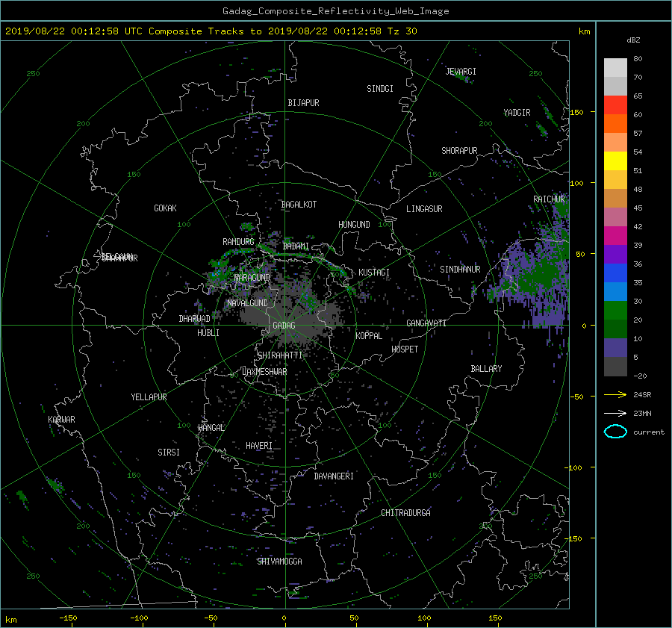
Task: Click the dBZ legend heading
Action: pyautogui.click(x=633, y=40)
